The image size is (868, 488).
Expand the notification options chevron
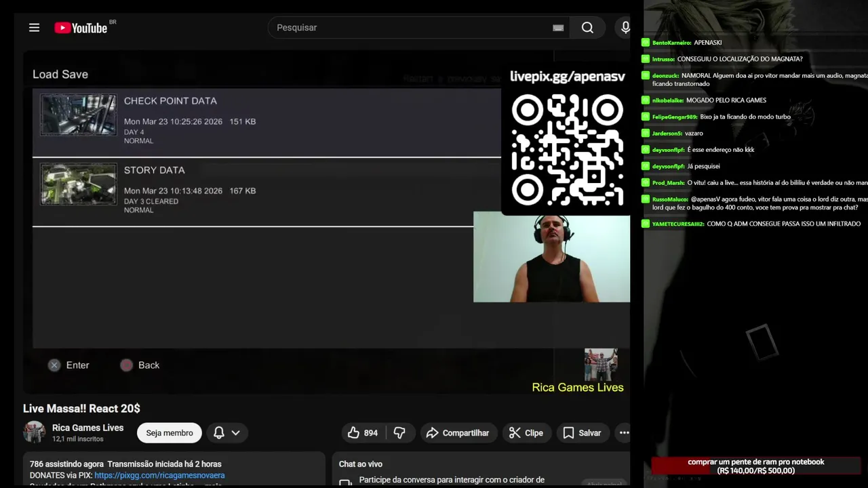click(x=235, y=432)
